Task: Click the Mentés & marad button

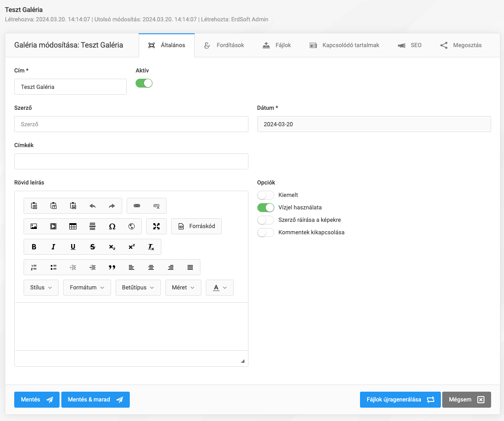Action: click(x=96, y=400)
